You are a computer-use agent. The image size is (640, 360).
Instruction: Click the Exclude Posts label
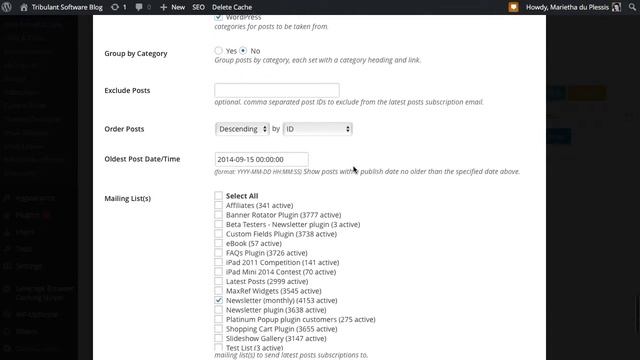127,90
